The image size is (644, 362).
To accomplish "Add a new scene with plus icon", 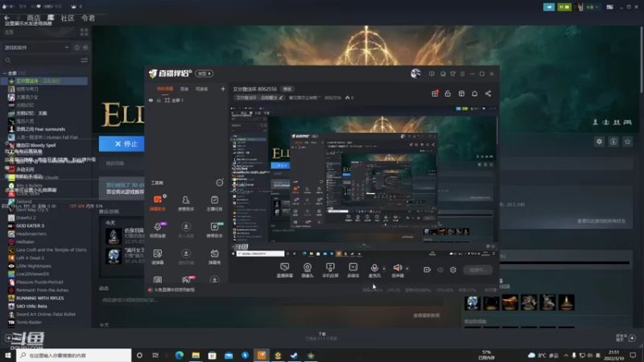I will [x=223, y=88].
